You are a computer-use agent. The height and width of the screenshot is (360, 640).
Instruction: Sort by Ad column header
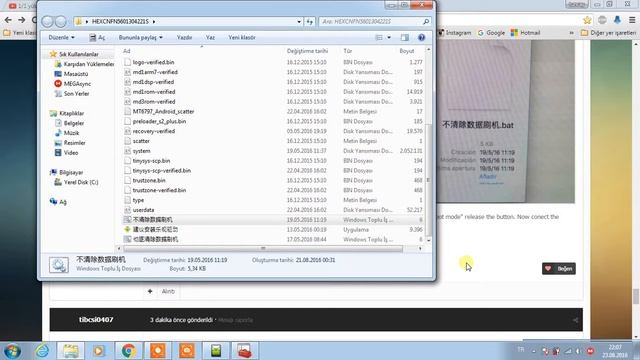click(127, 51)
